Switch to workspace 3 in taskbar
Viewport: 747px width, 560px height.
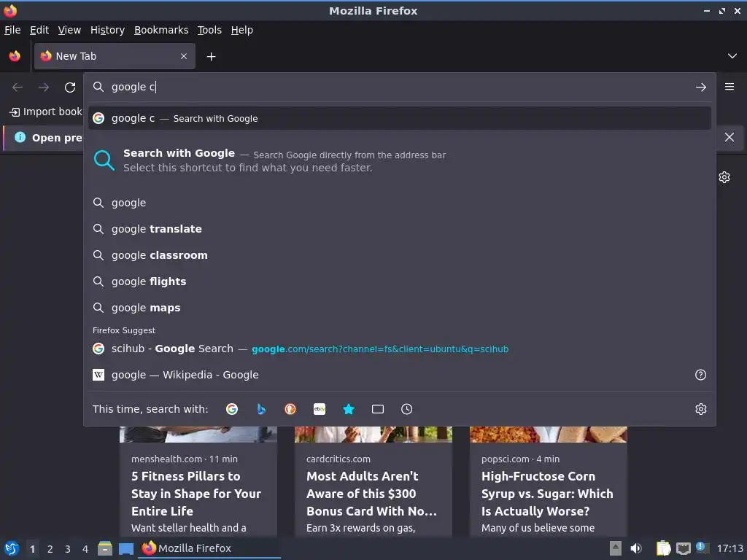tap(68, 549)
